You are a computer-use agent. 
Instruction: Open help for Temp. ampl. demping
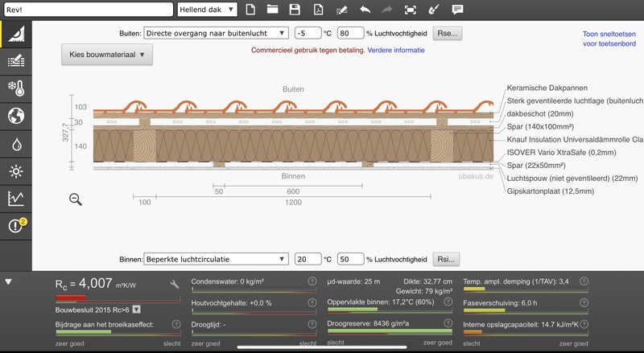point(584,281)
